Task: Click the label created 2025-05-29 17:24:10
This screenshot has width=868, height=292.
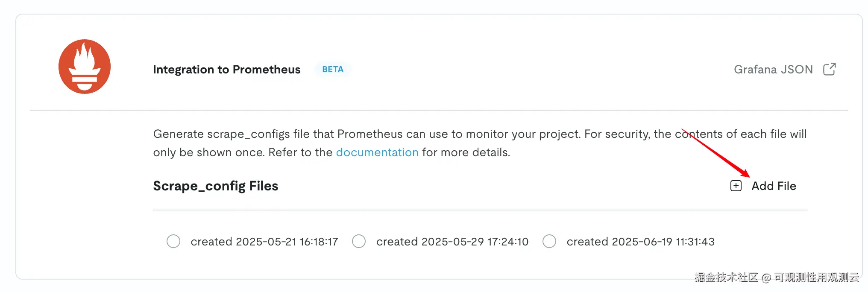Action: pos(452,242)
